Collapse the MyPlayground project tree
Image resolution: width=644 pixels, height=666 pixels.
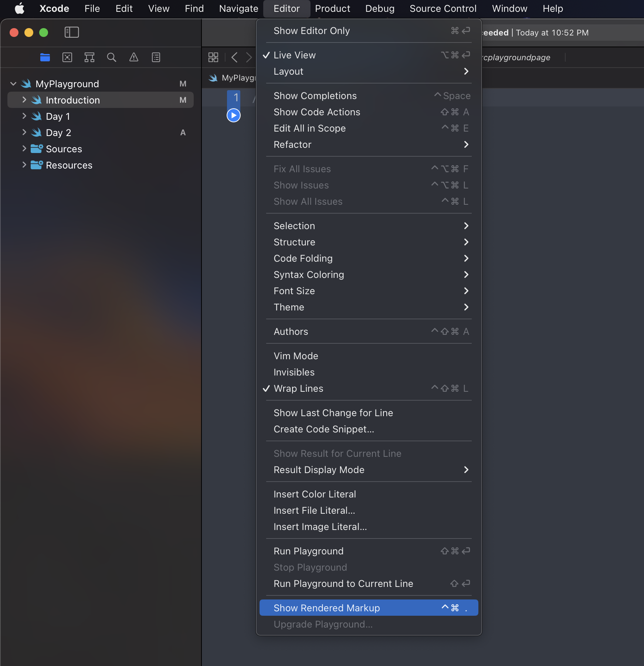pyautogui.click(x=13, y=84)
